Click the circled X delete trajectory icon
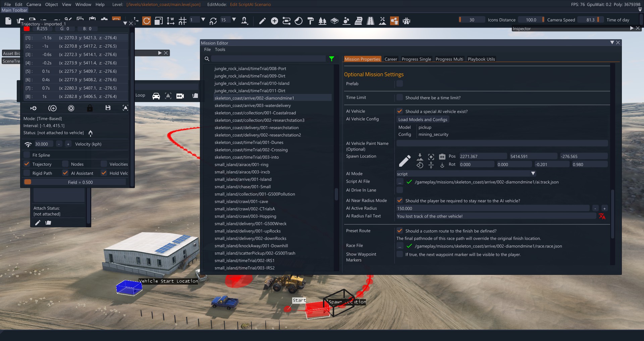 pos(71,108)
